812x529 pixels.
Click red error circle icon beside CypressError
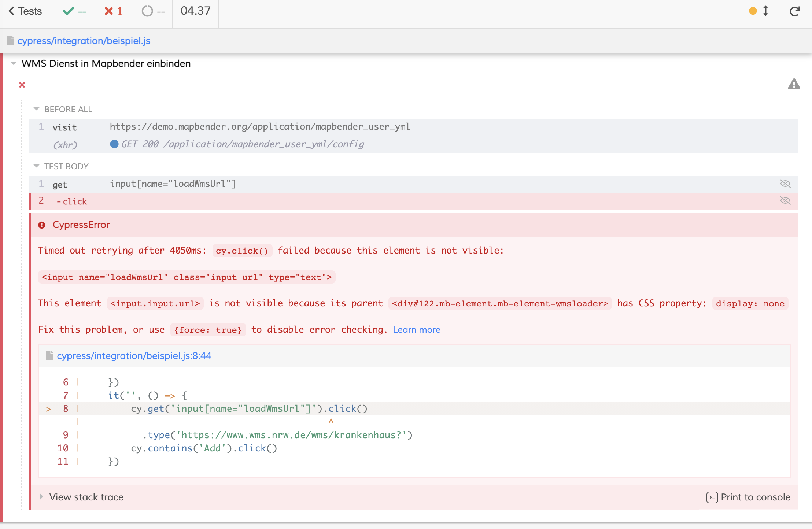tap(42, 225)
